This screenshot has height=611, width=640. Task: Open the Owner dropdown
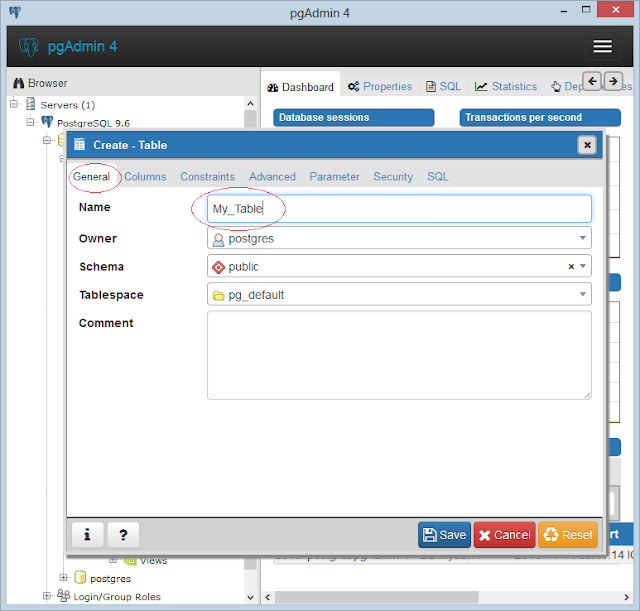(582, 238)
